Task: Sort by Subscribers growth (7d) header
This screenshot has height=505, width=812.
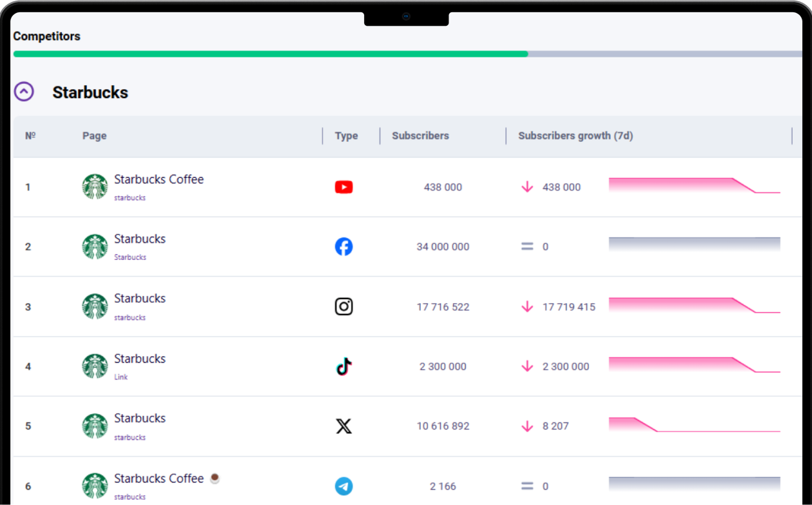Action: pyautogui.click(x=575, y=135)
